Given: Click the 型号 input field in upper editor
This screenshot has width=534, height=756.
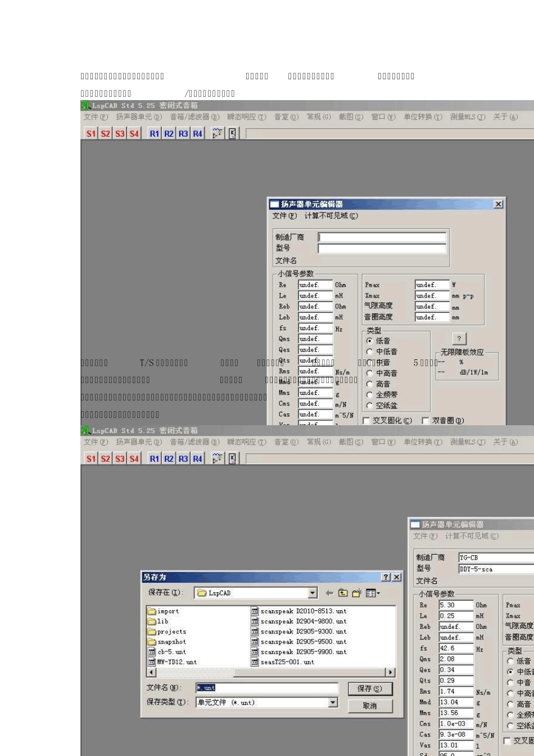Looking at the screenshot, I should point(382,248).
